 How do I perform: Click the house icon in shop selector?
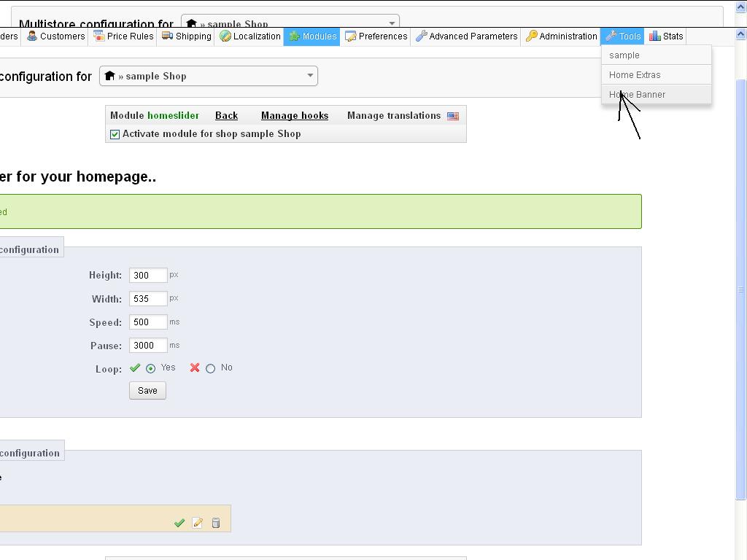point(109,76)
